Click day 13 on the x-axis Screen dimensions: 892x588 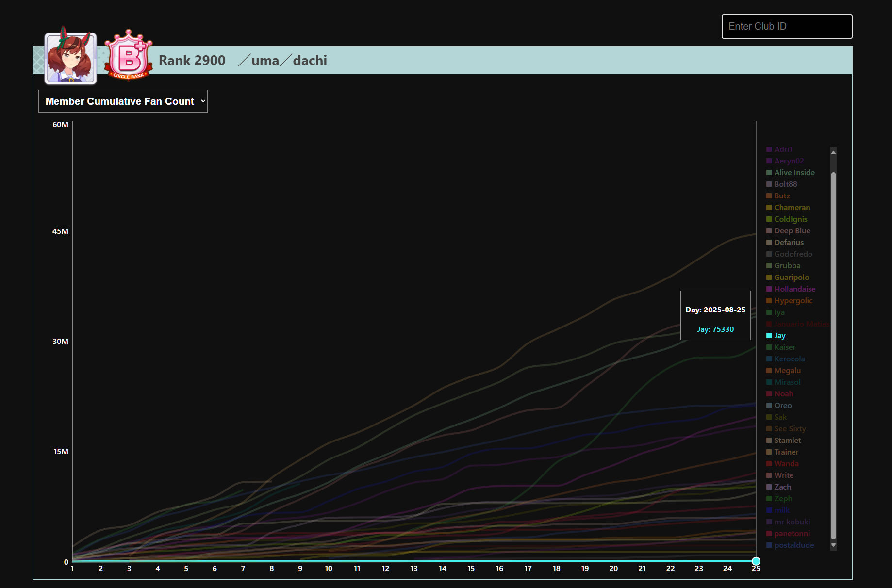click(414, 569)
